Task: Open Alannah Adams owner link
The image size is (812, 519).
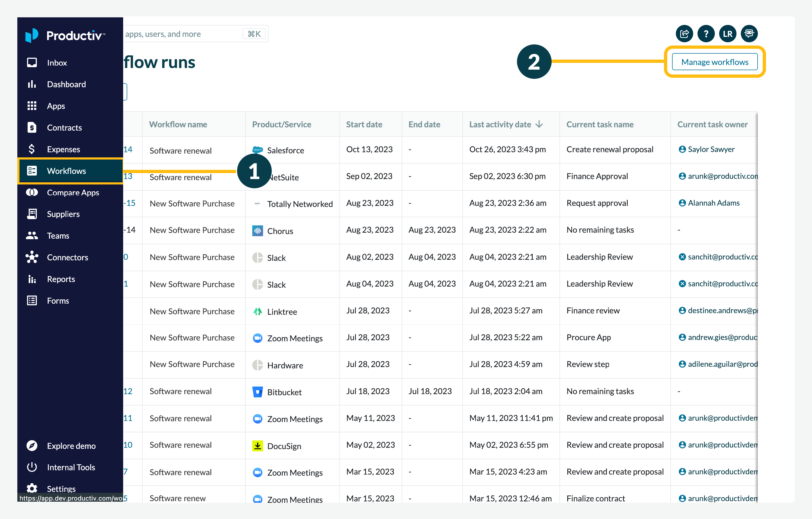Action: click(x=713, y=203)
